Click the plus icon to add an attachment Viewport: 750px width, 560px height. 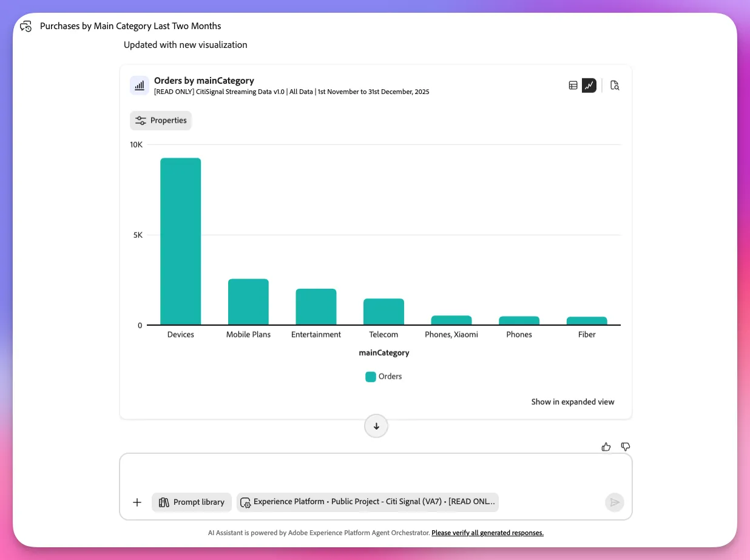(x=137, y=502)
